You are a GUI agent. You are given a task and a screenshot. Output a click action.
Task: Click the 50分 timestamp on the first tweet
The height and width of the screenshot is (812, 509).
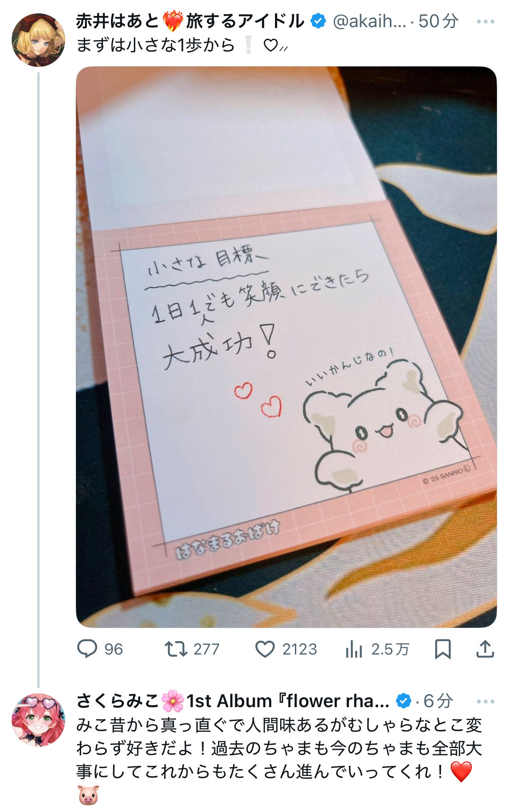point(438,21)
